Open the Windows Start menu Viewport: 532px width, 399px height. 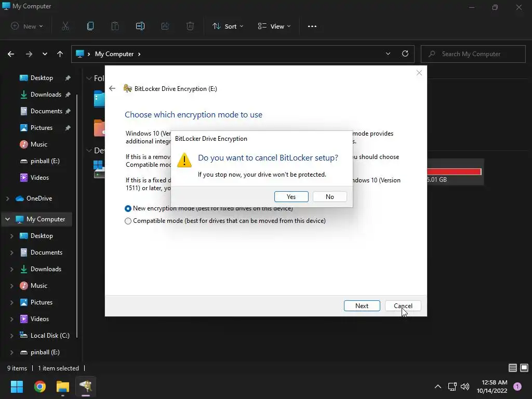(17, 387)
